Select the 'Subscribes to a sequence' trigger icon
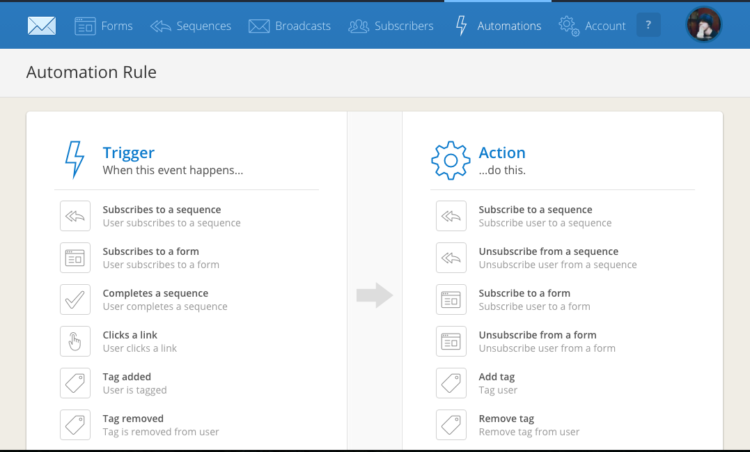The height and width of the screenshot is (452, 750). (x=75, y=216)
